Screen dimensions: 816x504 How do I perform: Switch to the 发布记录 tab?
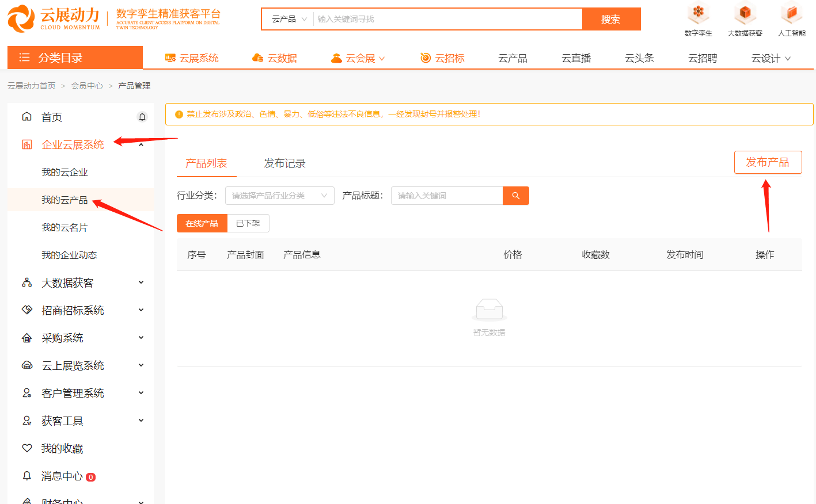[284, 163]
